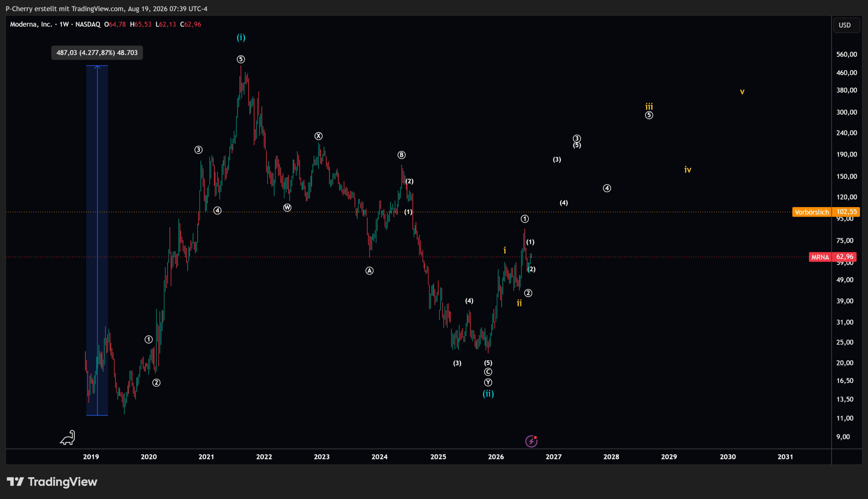Click the 49,00 price scale value
The height and width of the screenshot is (499, 868).
845,280
